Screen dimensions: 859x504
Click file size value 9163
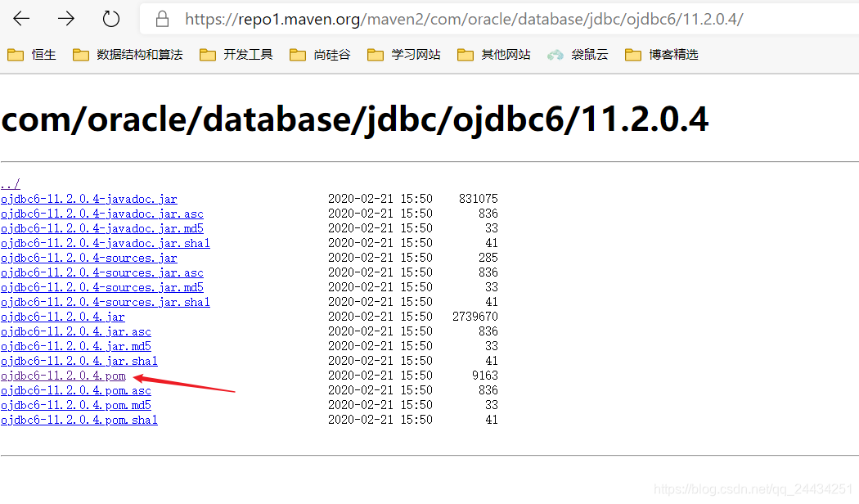pos(485,376)
